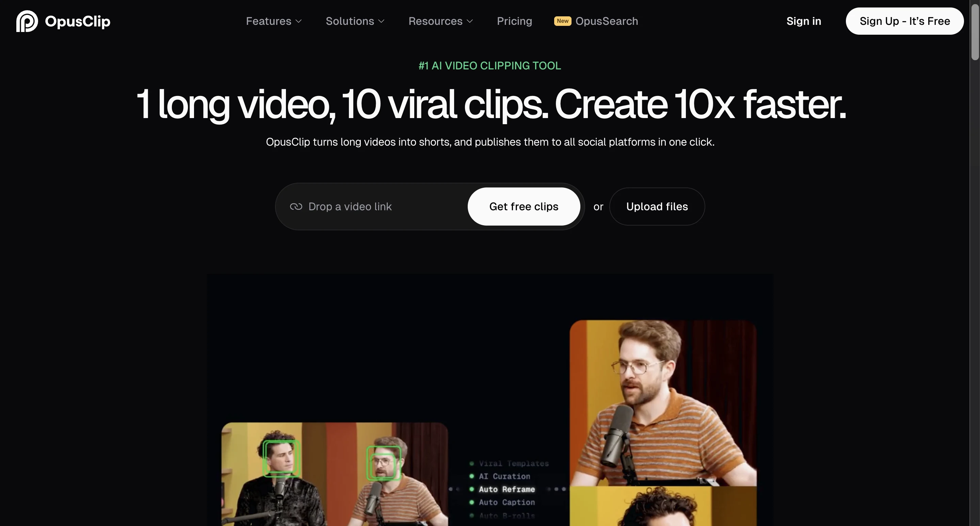Click the Sign Up - It's Free button

pos(904,21)
